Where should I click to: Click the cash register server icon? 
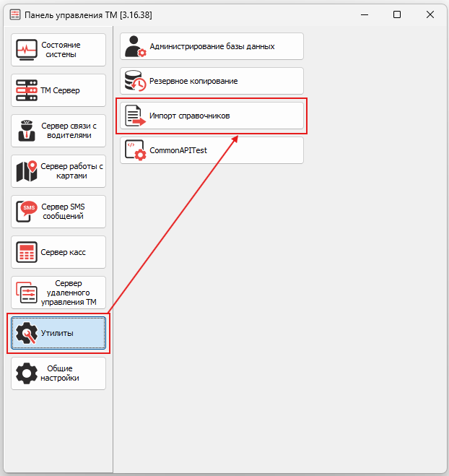click(x=27, y=252)
